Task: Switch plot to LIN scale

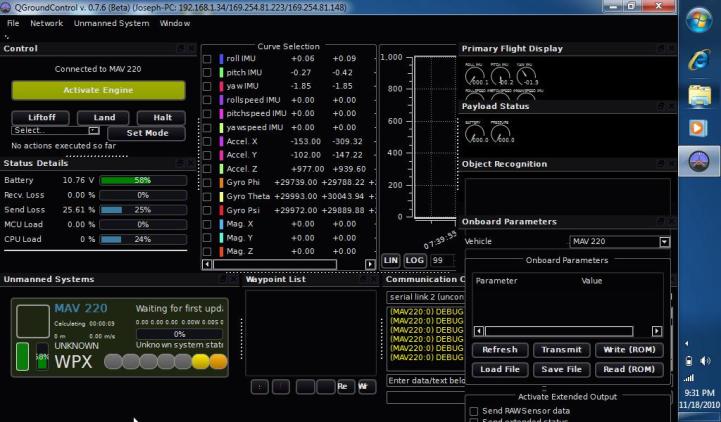Action: tap(390, 261)
